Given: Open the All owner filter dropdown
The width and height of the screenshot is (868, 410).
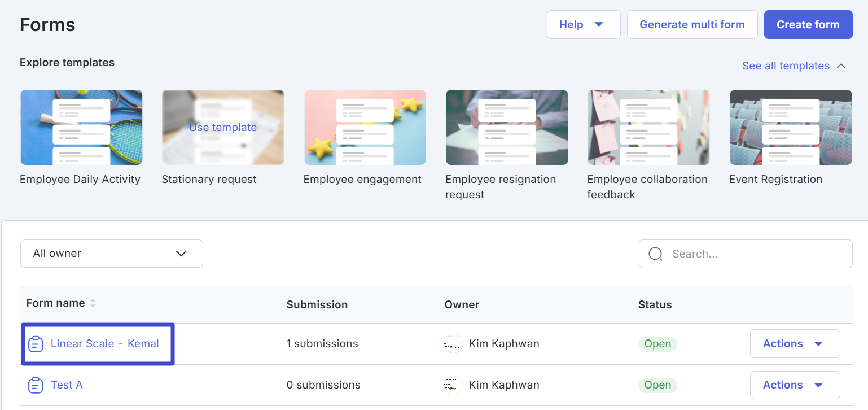Looking at the screenshot, I should tap(111, 254).
